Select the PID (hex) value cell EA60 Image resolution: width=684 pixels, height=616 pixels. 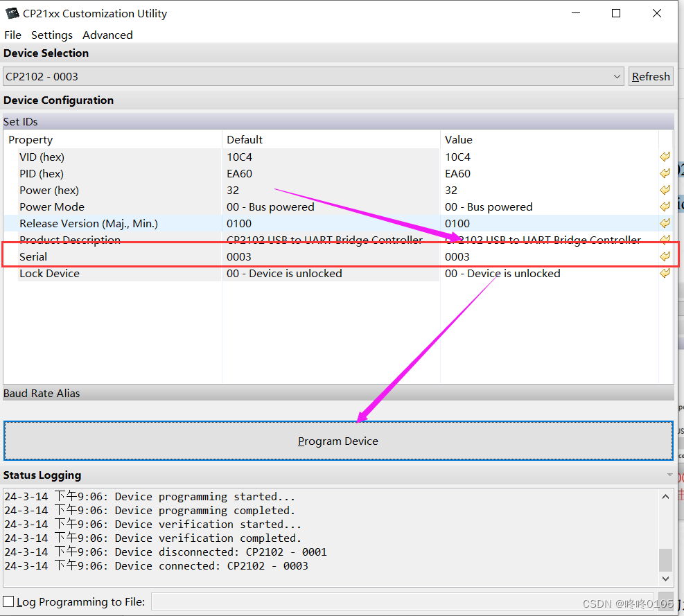pyautogui.click(x=549, y=173)
